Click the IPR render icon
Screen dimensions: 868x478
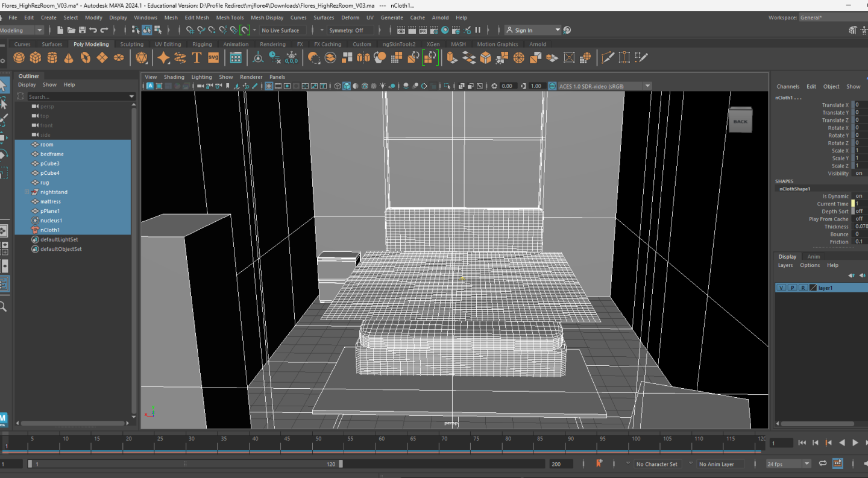[x=423, y=30]
